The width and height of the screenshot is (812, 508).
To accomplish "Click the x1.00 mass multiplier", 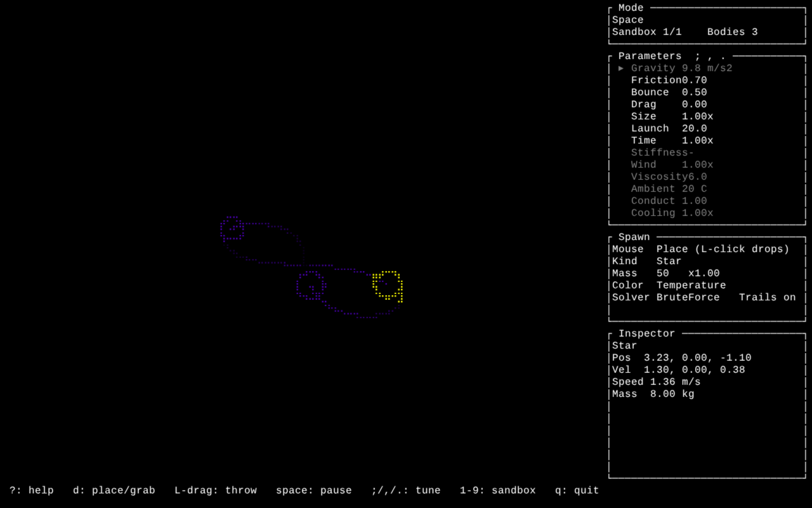I will 704,273.
